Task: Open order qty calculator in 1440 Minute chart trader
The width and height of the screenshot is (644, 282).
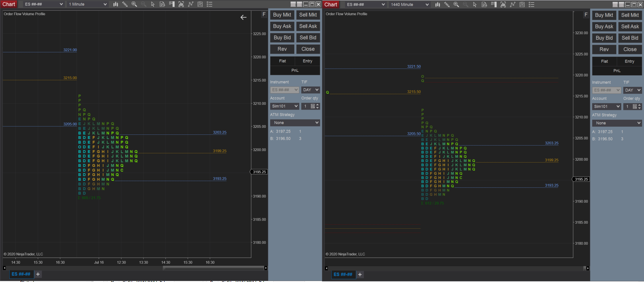Action: (x=635, y=107)
